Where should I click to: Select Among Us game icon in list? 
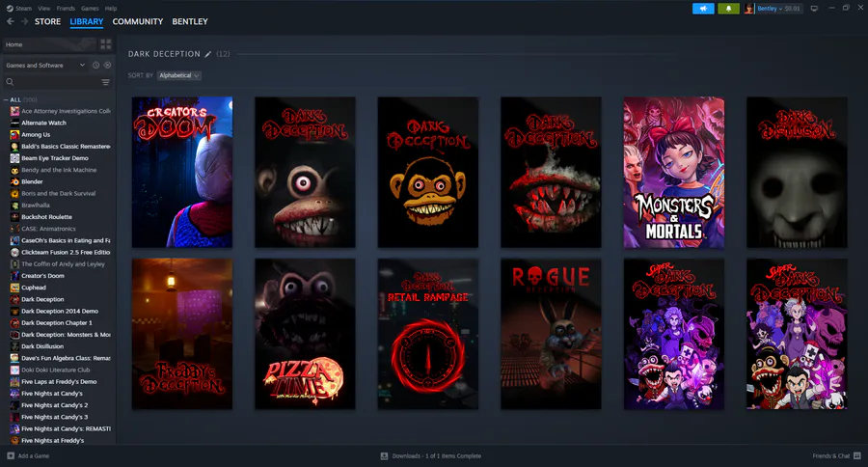14,135
